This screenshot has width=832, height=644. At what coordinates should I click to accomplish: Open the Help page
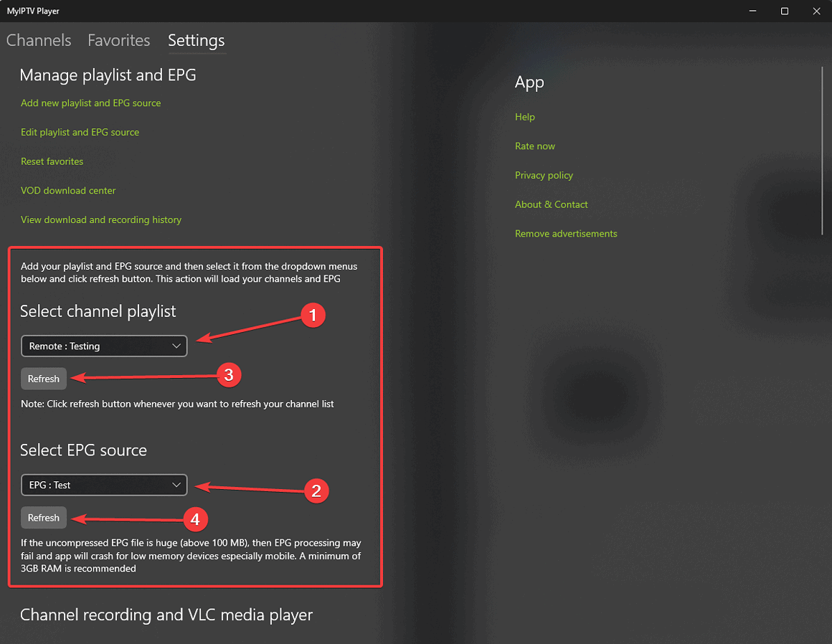coord(524,116)
